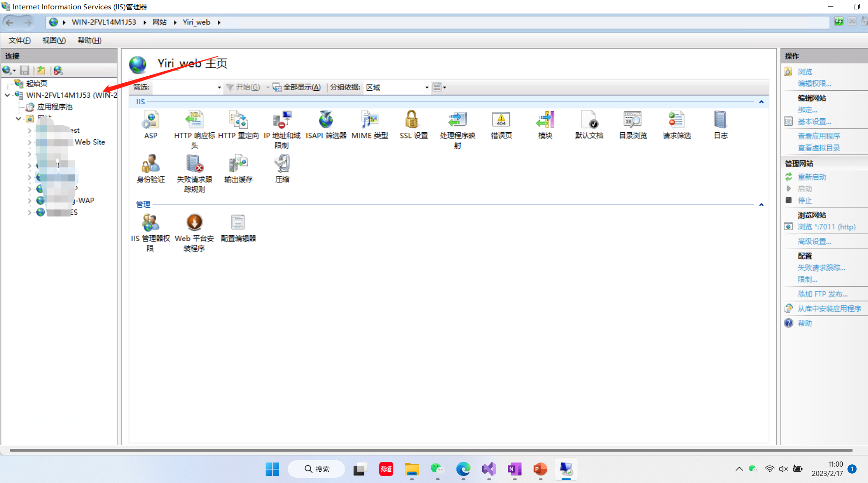This screenshot has width=868, height=483.
Task: Open the 文件 menu
Action: click(x=20, y=40)
